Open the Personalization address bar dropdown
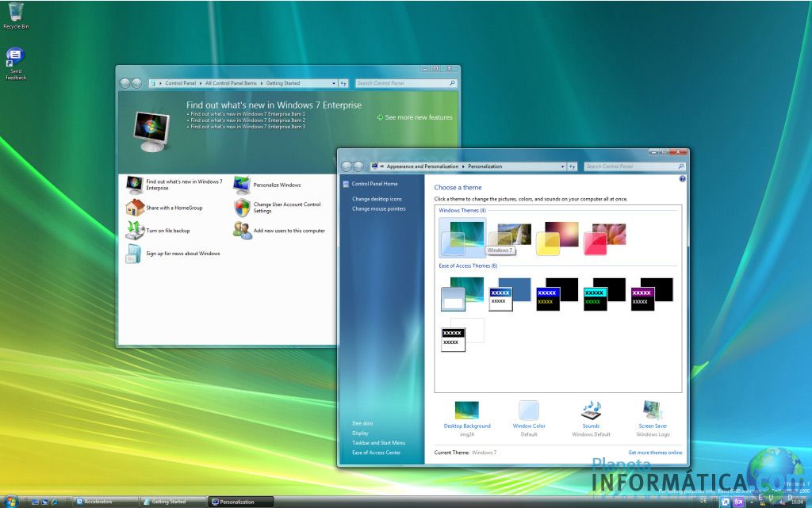The image size is (812, 508). coord(562,166)
